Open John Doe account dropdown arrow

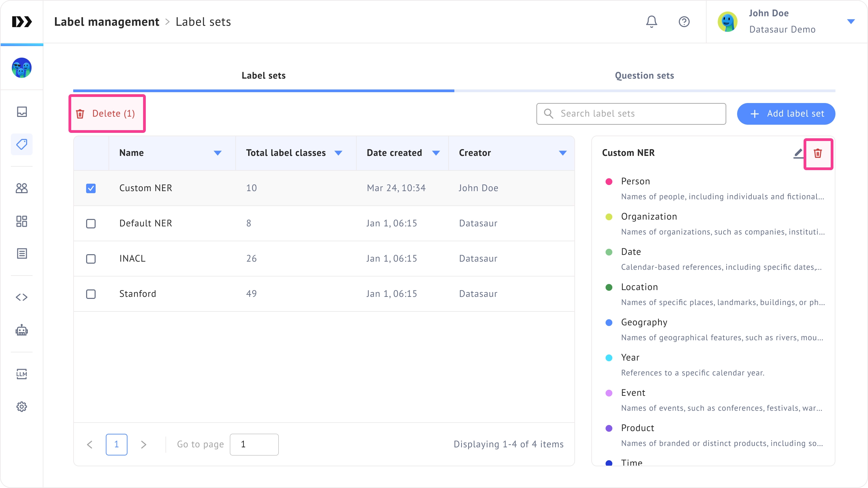pos(851,22)
